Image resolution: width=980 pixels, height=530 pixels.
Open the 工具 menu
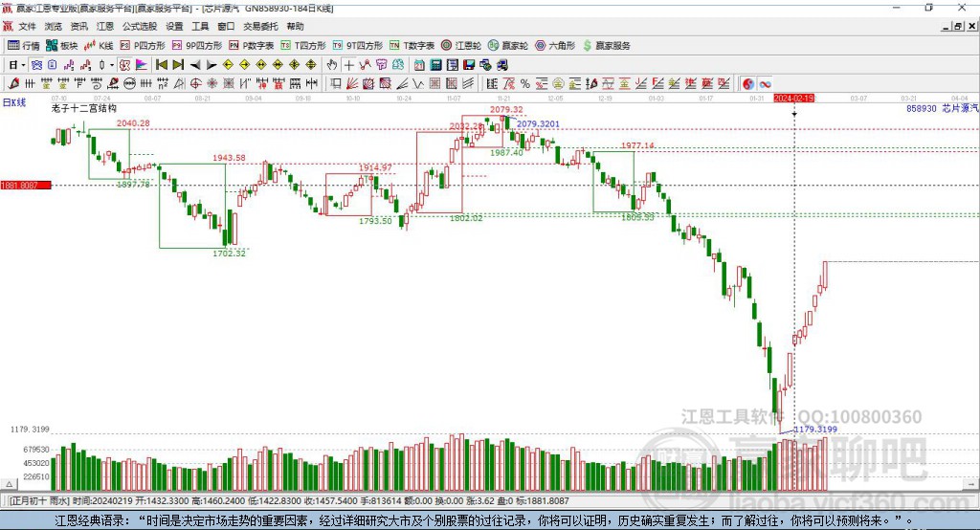[200, 26]
